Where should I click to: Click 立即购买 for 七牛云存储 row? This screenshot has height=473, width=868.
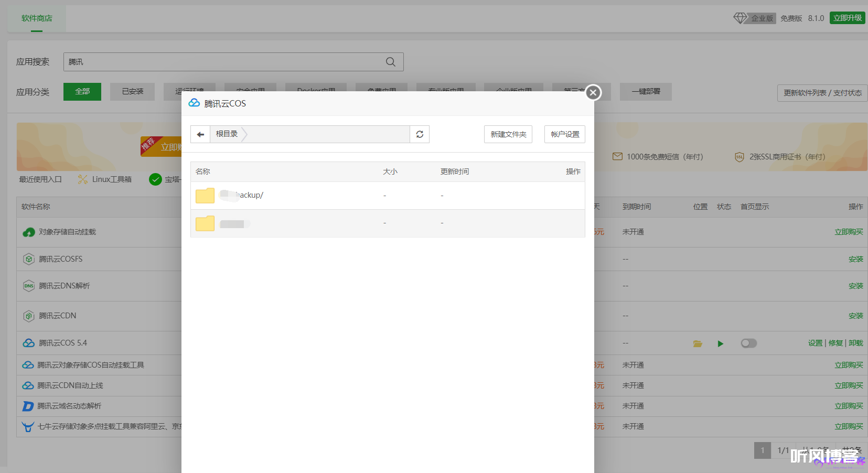pos(849,426)
